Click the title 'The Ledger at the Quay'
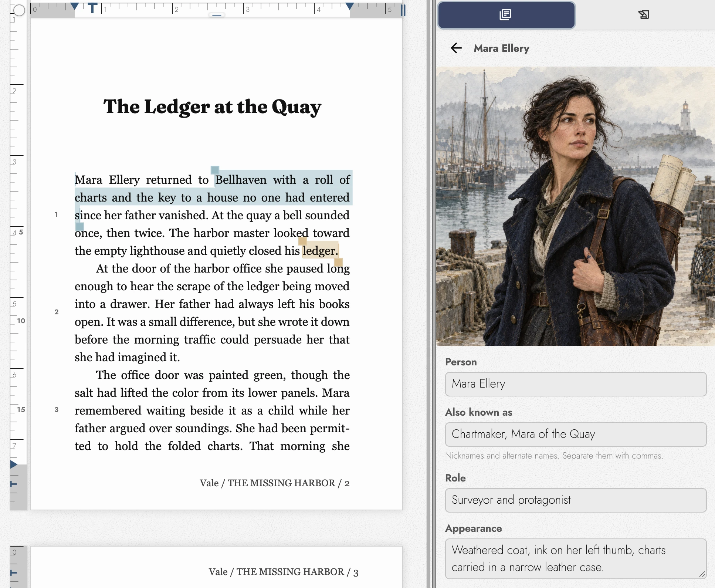 pyautogui.click(x=212, y=107)
